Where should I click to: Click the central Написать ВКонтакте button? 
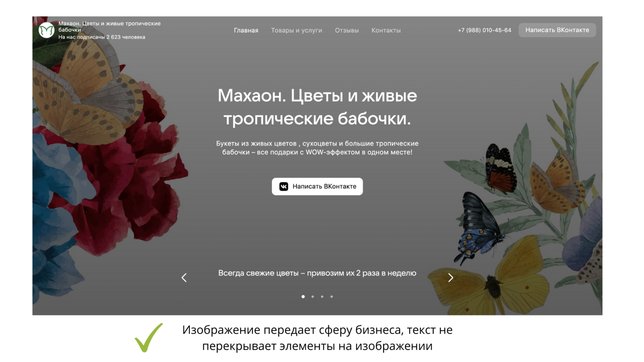click(x=317, y=187)
